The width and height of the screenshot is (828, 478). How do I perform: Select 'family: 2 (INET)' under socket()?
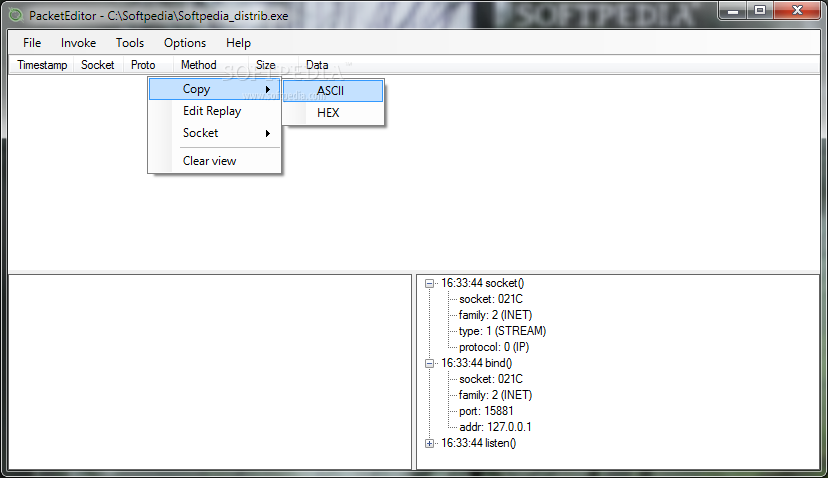pos(495,315)
